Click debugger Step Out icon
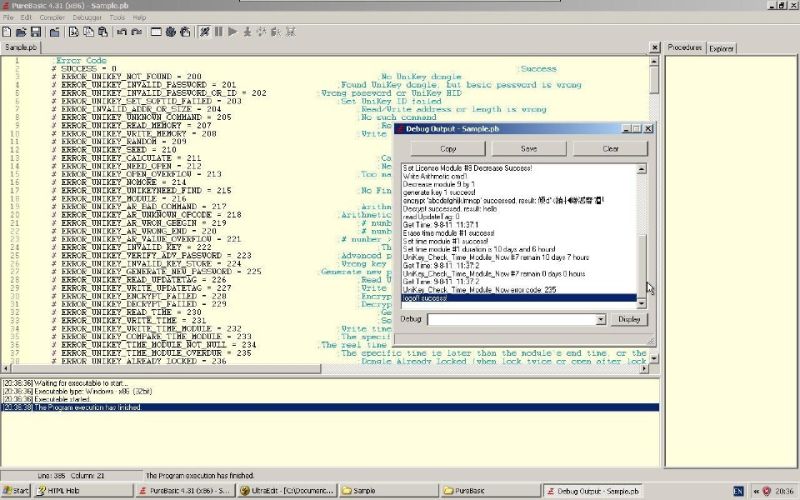The image size is (800, 500). 276,32
